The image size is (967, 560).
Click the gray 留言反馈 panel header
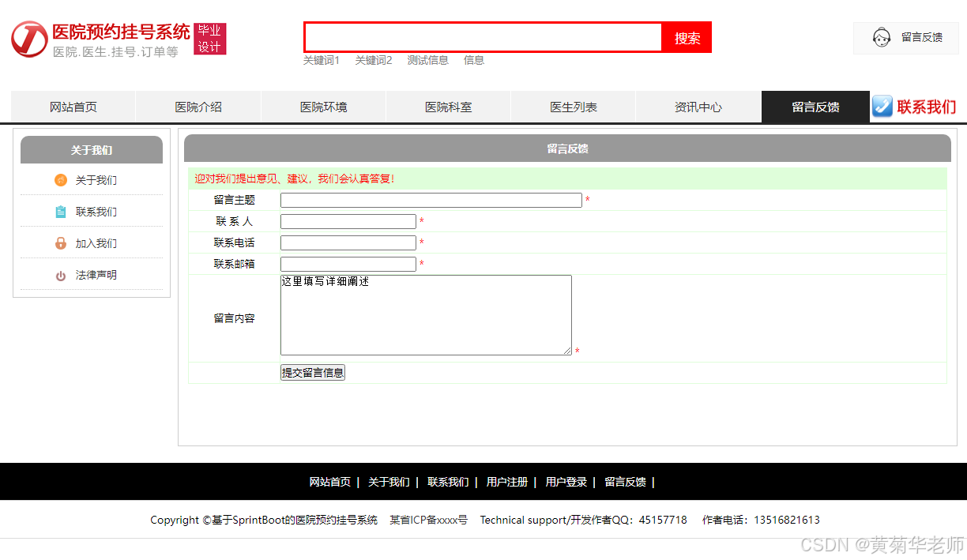[x=567, y=148]
